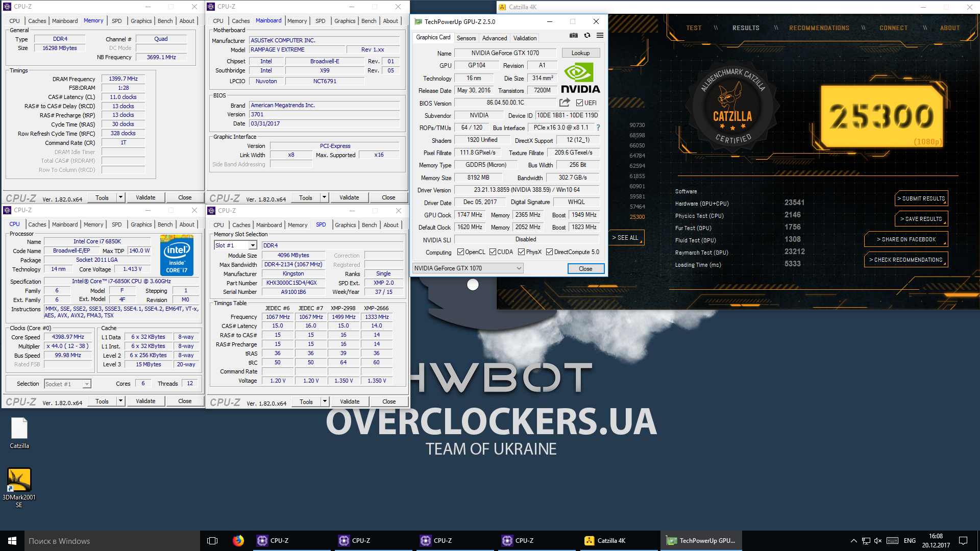Click Tools button in CPU-Z Memory window

click(x=102, y=197)
